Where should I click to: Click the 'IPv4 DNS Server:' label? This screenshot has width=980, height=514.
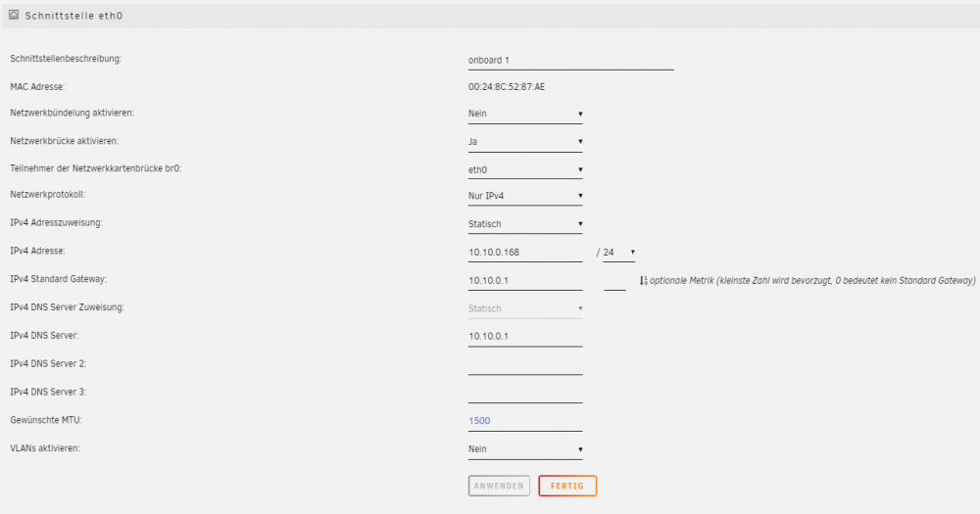click(44, 336)
